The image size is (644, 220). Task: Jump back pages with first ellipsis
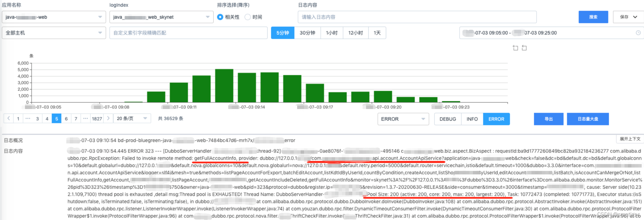pyautogui.click(x=28, y=118)
